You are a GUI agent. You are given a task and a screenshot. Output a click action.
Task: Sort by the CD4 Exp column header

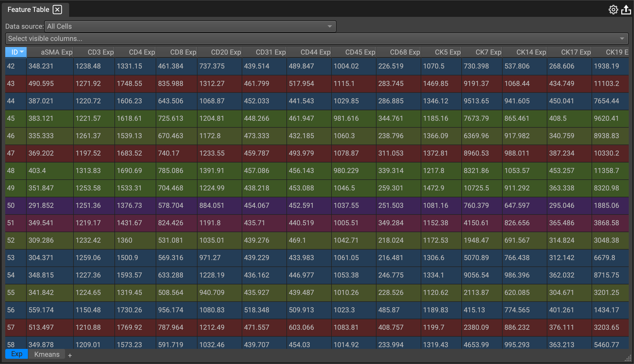[135, 52]
